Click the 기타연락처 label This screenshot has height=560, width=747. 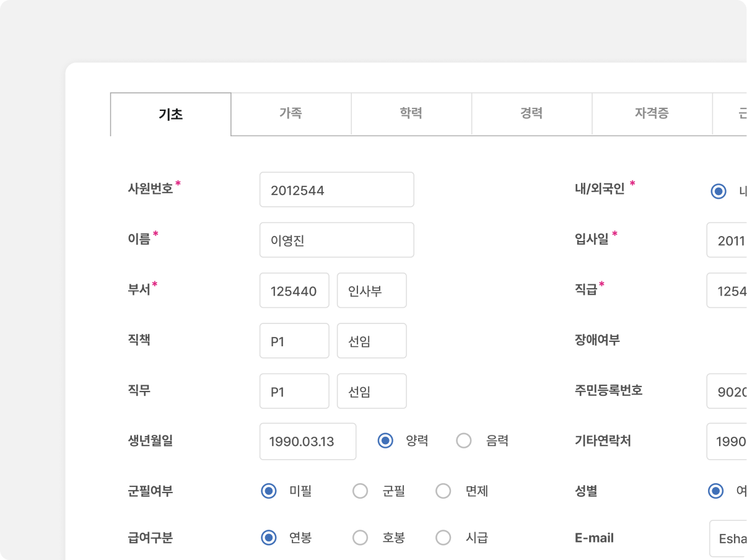click(603, 441)
